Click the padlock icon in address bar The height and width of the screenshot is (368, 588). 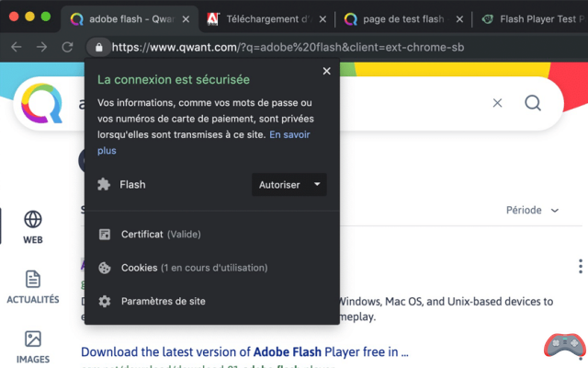pyautogui.click(x=98, y=47)
